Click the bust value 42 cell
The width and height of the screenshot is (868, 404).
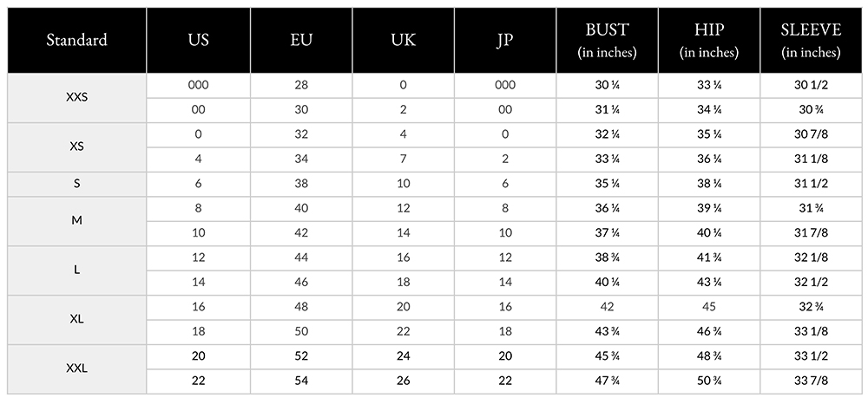tap(607, 307)
